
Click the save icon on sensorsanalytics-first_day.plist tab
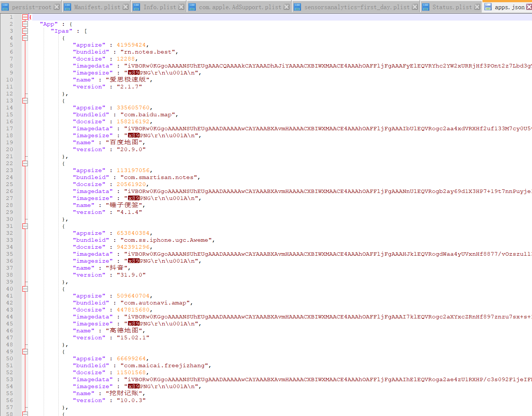tap(297, 7)
